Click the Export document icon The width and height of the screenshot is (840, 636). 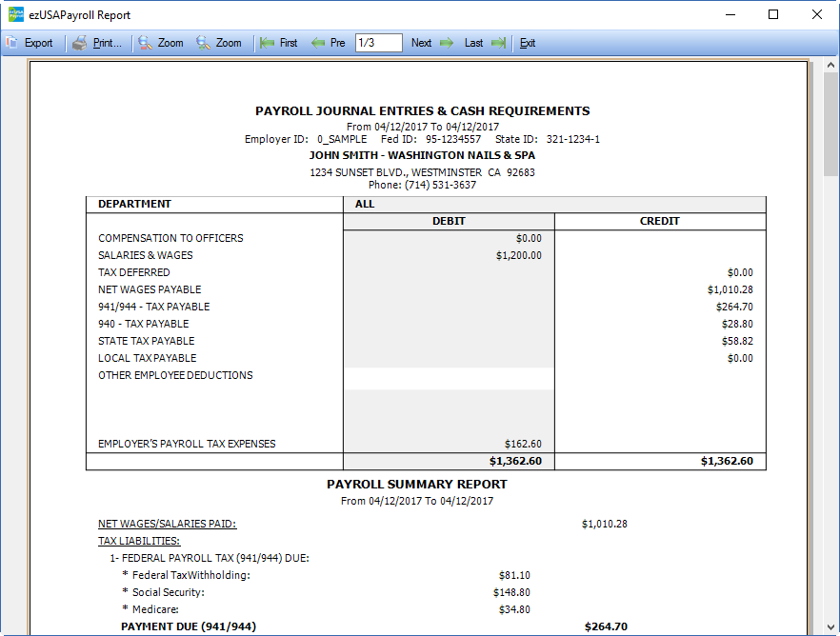coord(11,43)
